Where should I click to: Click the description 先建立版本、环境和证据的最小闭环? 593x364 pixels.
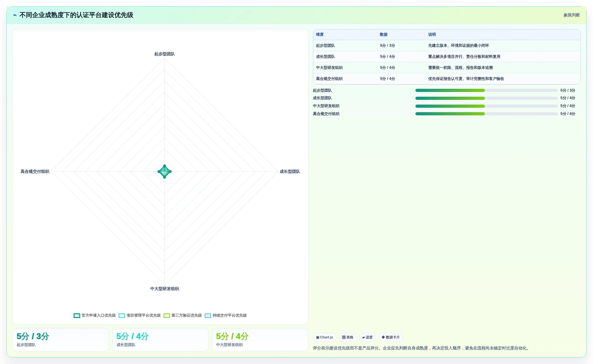459,45
